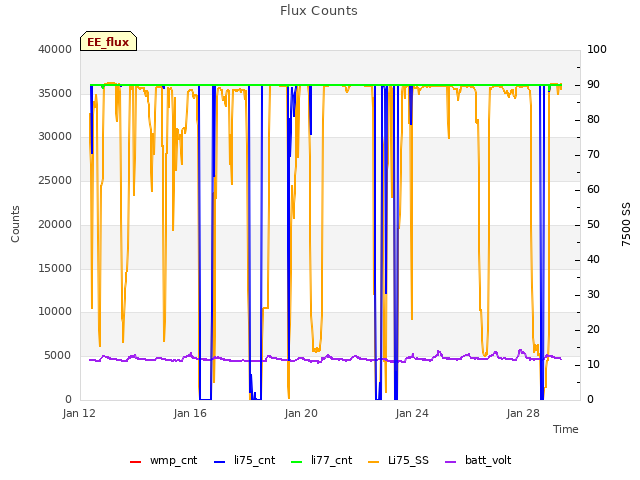Toggle the Li75_SS legend entry

pyautogui.click(x=398, y=461)
